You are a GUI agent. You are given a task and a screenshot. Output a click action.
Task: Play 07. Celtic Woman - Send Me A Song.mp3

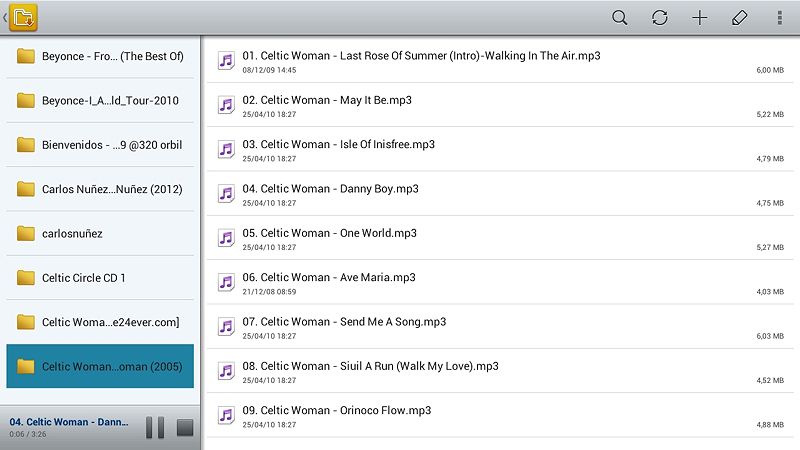[500, 327]
